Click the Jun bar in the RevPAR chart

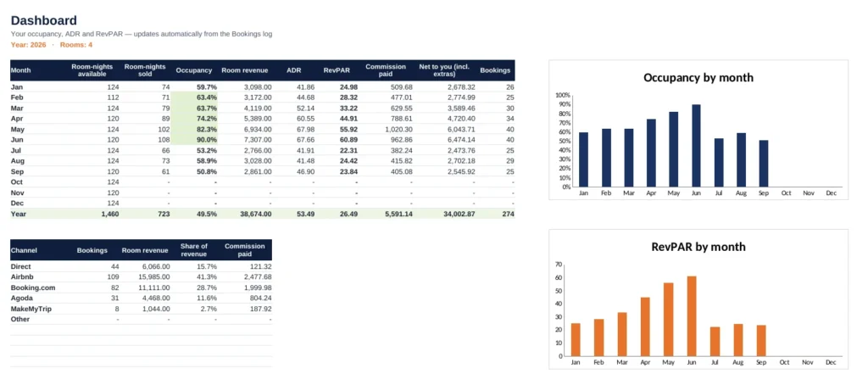[x=692, y=316]
